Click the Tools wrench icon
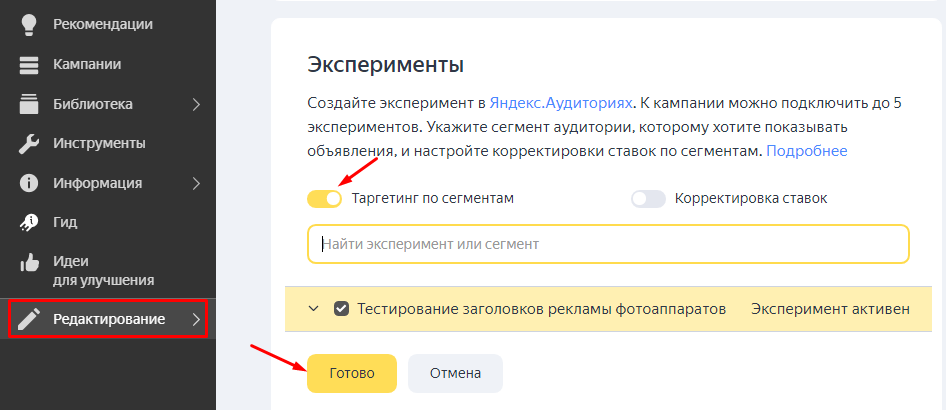946x410 pixels. [29, 143]
